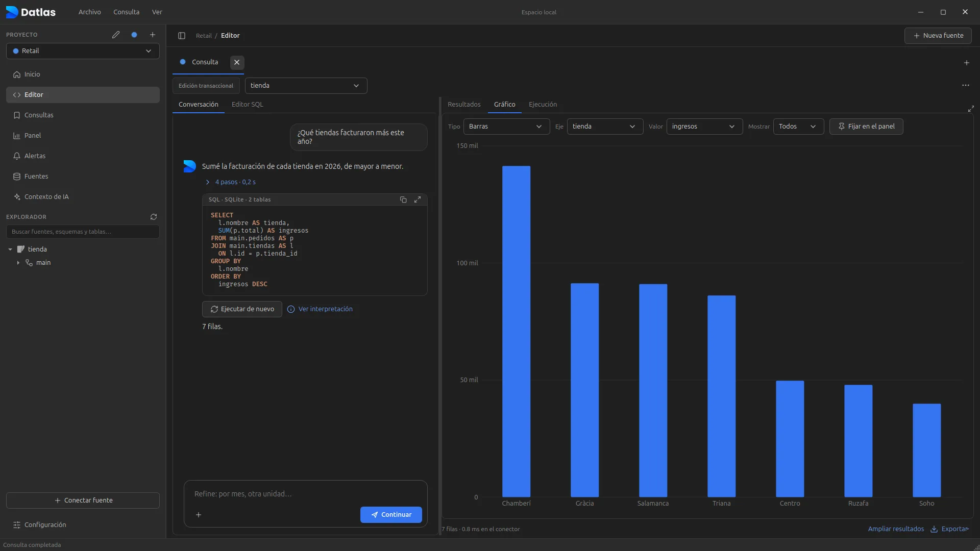Open Alertas section
The height and width of the screenshot is (551, 980).
click(83, 156)
